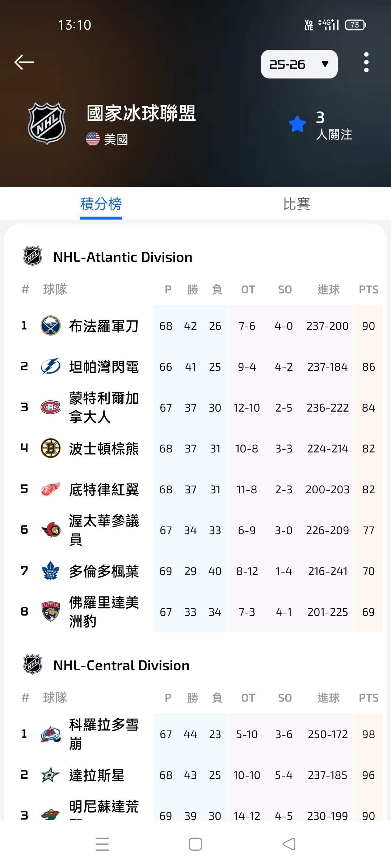The image size is (391, 868).
Task: Tap the Boston Bruins logo
Action: tap(50, 448)
